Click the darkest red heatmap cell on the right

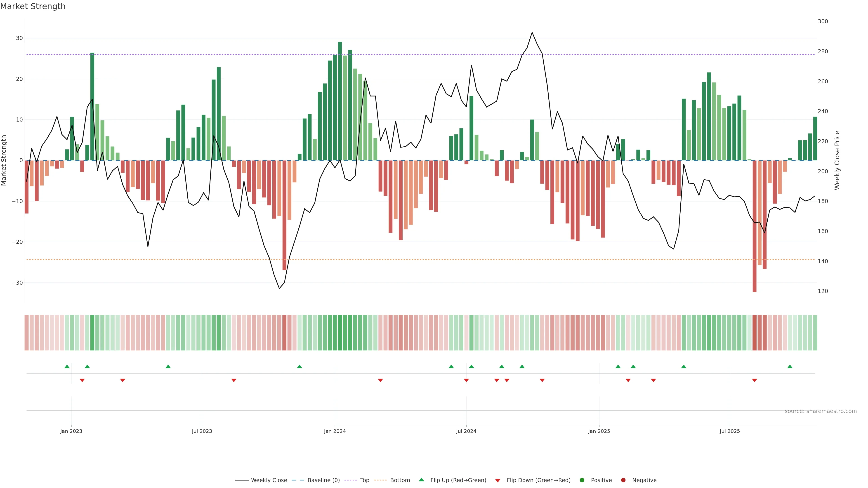click(755, 332)
